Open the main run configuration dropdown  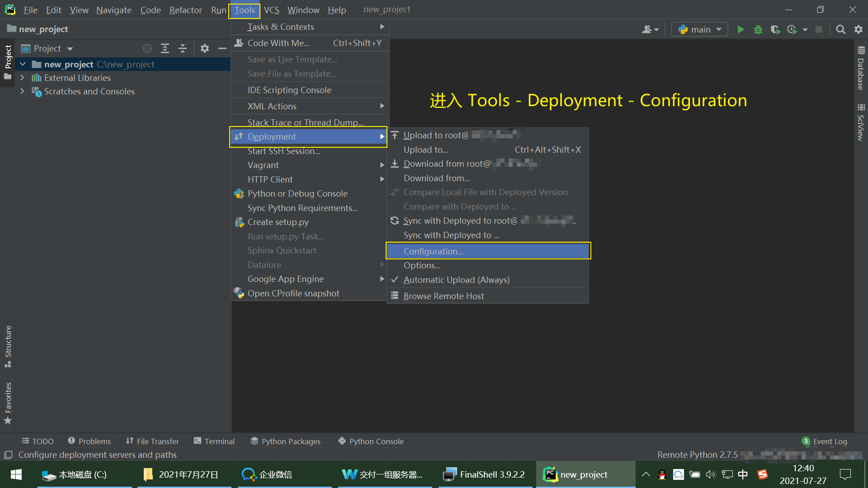click(699, 30)
